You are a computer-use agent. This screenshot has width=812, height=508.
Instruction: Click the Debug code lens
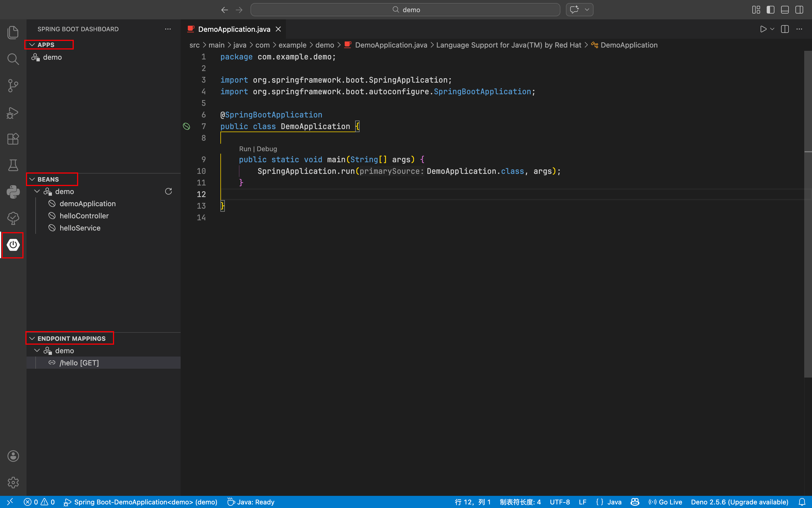click(267, 149)
